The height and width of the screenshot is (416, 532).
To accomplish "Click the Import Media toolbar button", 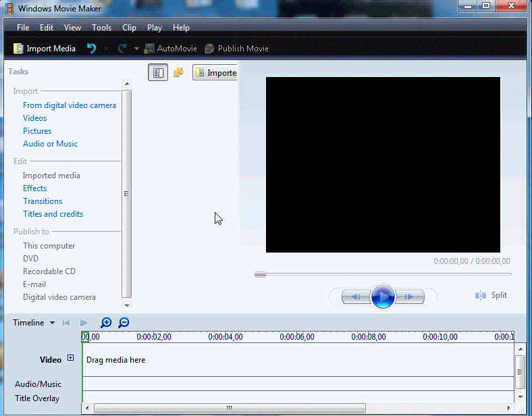I will (44, 49).
